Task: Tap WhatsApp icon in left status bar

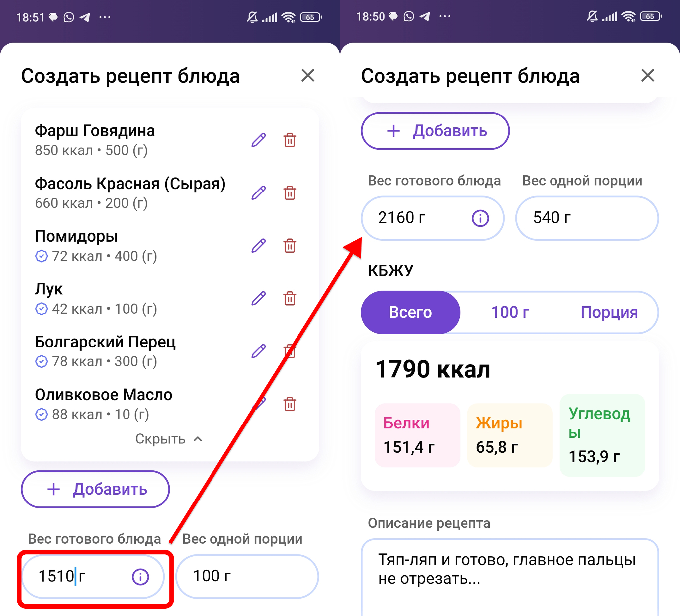Action: click(69, 17)
